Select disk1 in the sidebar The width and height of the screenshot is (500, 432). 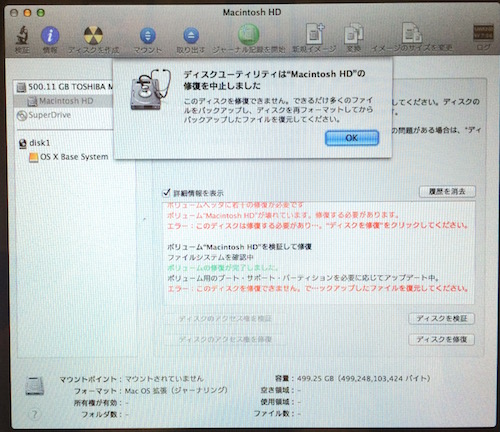point(35,143)
